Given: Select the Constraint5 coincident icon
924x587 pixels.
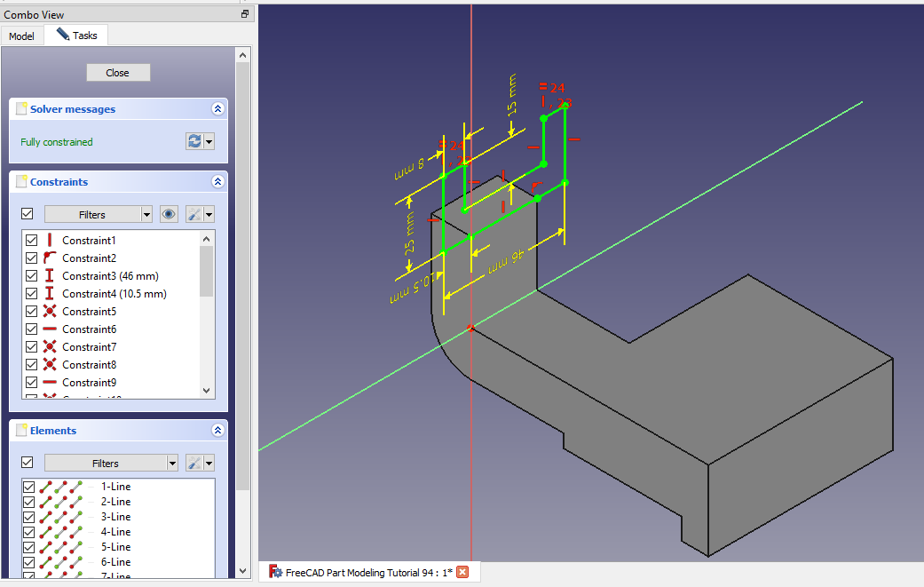Looking at the screenshot, I should [50, 312].
